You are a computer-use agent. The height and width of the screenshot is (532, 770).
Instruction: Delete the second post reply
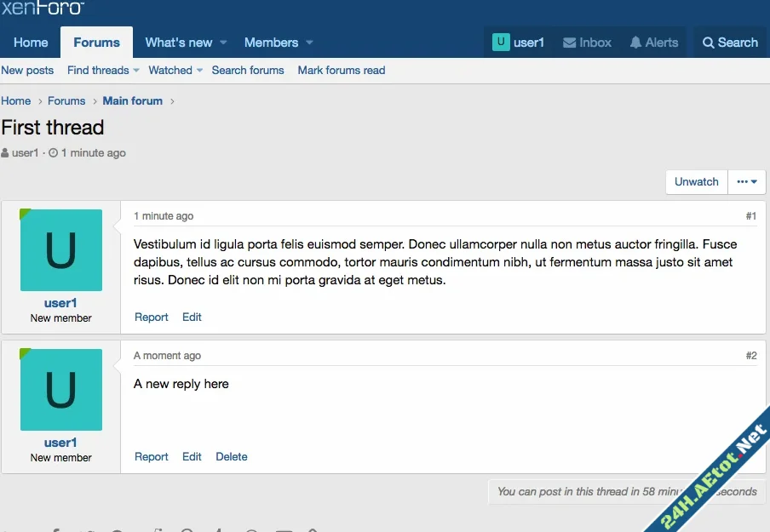(x=232, y=457)
